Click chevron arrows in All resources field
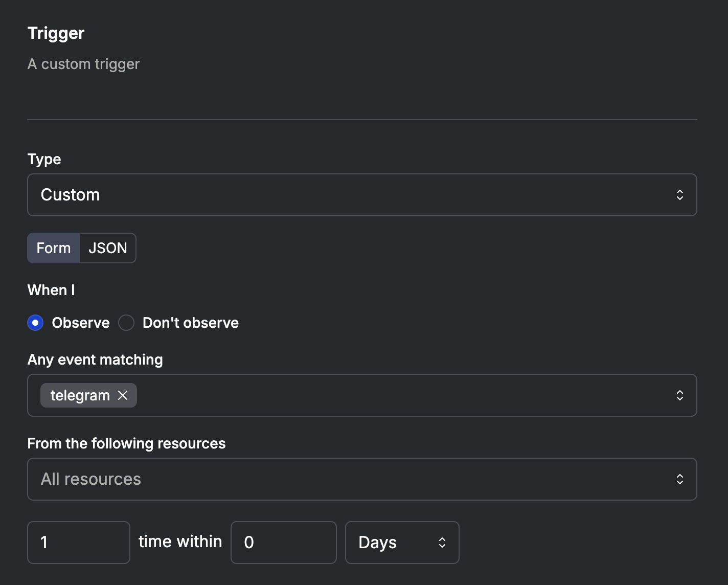Screen dimensions: 728x585 point(679,479)
